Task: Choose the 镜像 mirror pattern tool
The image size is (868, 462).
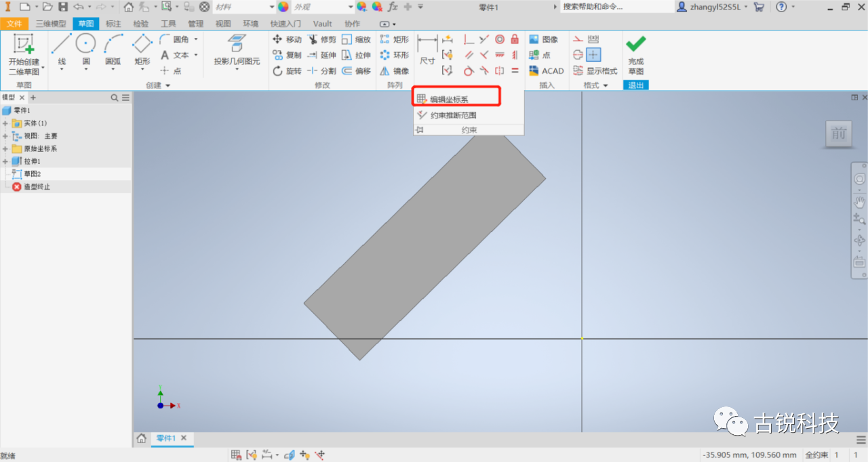Action: 395,71
